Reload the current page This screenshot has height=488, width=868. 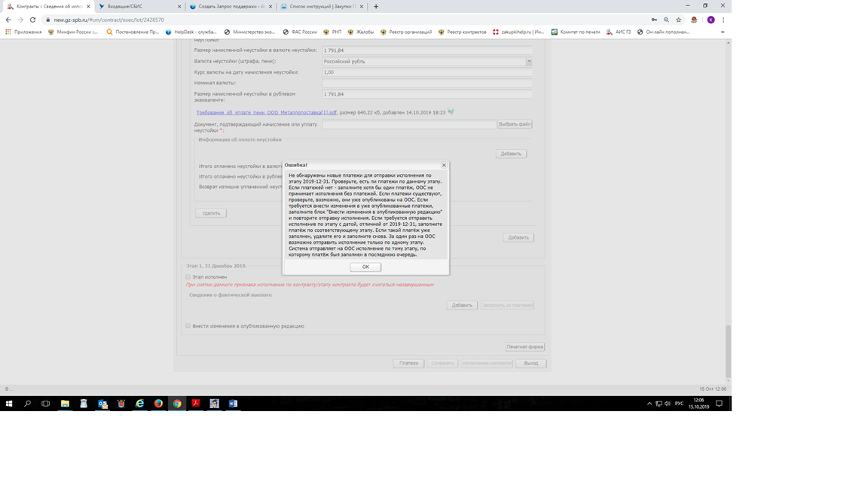(x=32, y=20)
